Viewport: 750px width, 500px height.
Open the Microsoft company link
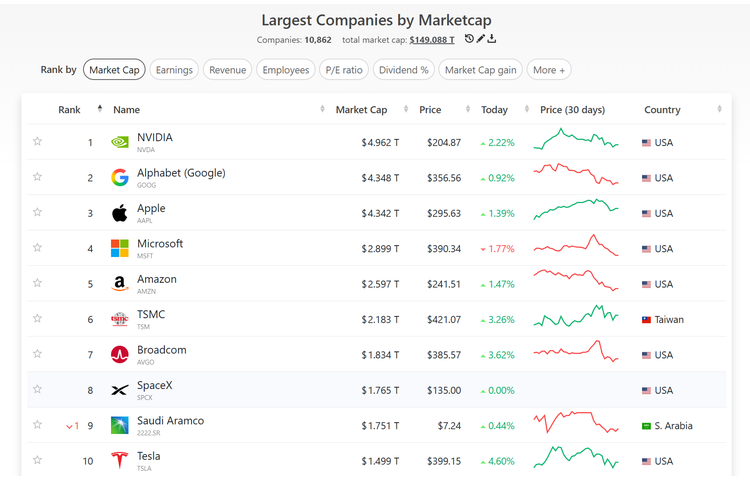[x=160, y=244]
